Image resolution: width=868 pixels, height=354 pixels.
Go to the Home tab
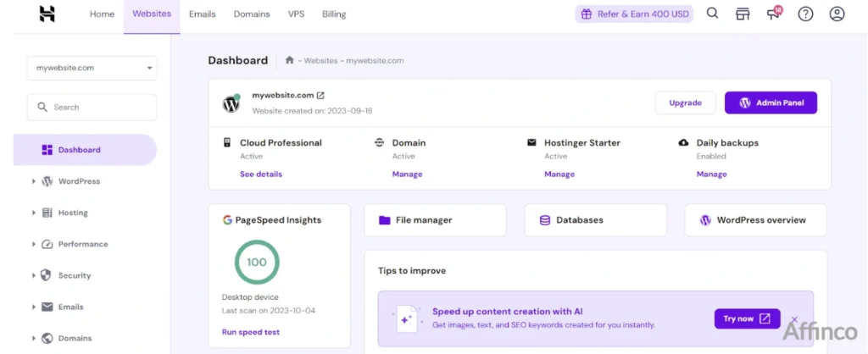pyautogui.click(x=102, y=14)
